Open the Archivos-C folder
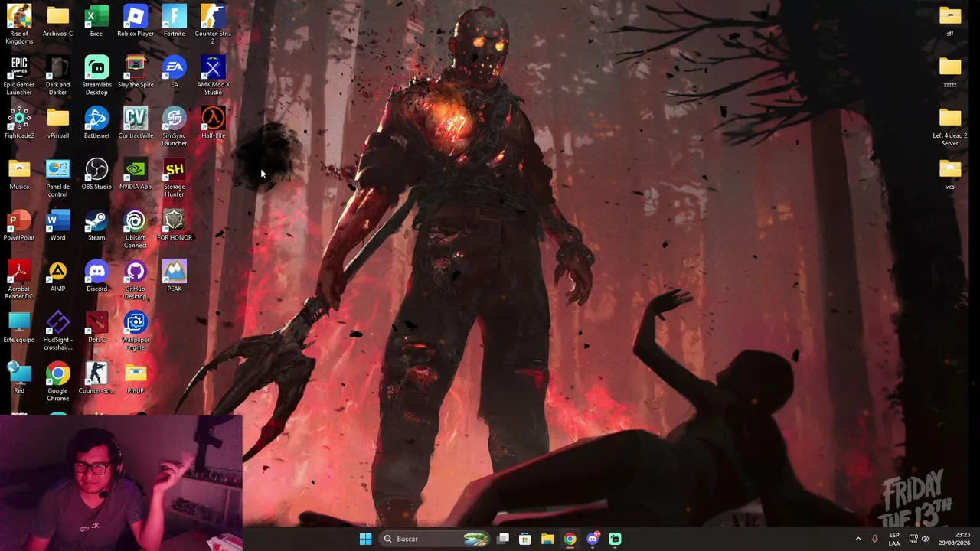Viewport: 980px width, 551px height. (58, 21)
